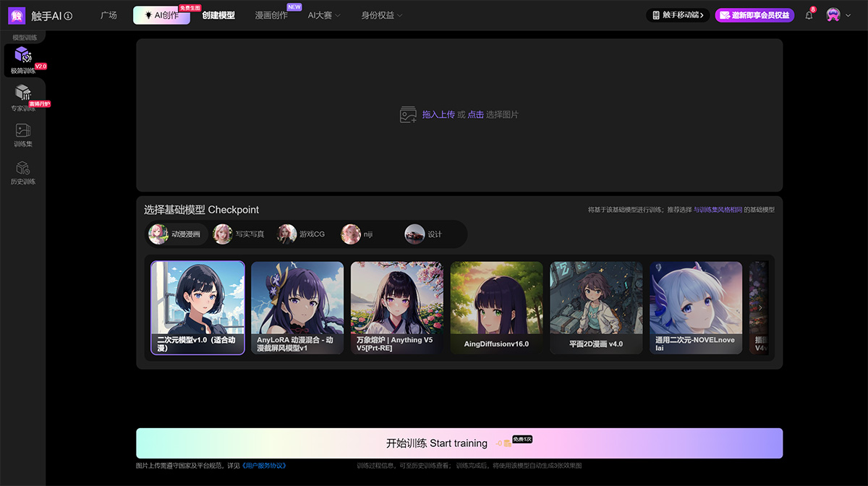Switch to the 漫画创作 tab

pos(271,15)
